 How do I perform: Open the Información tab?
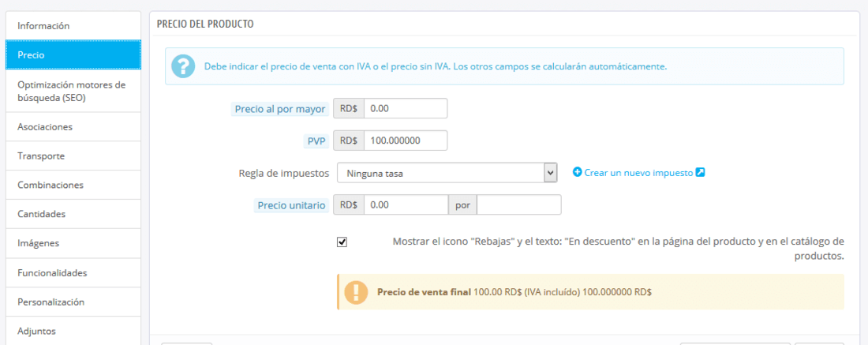pos(73,26)
